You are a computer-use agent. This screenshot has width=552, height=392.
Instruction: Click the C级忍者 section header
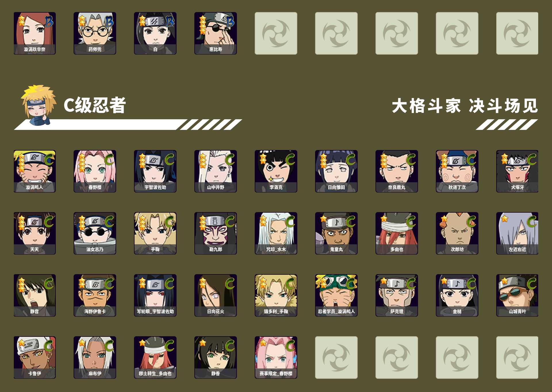pyautogui.click(x=95, y=105)
